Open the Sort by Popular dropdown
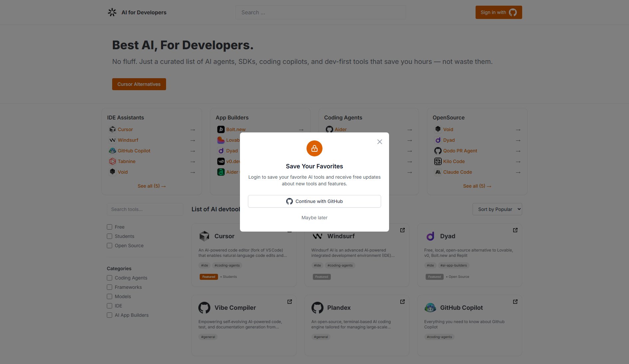The height and width of the screenshot is (364, 629). (497, 209)
